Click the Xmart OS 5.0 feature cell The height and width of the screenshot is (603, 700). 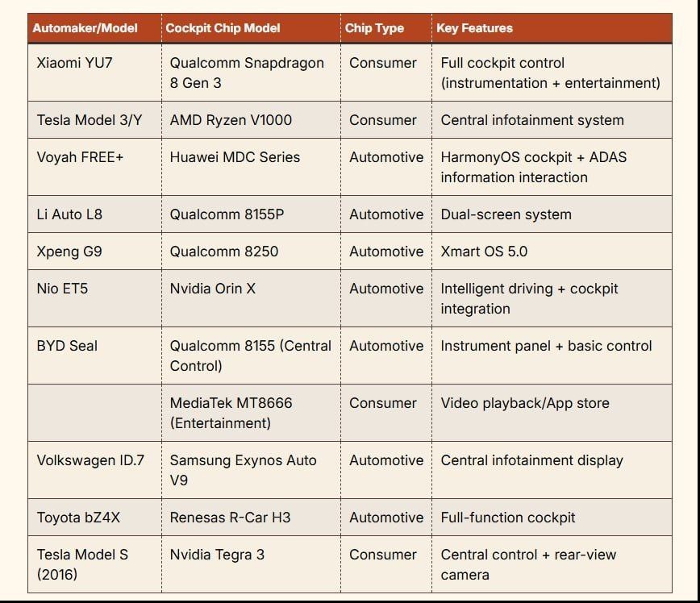point(552,252)
